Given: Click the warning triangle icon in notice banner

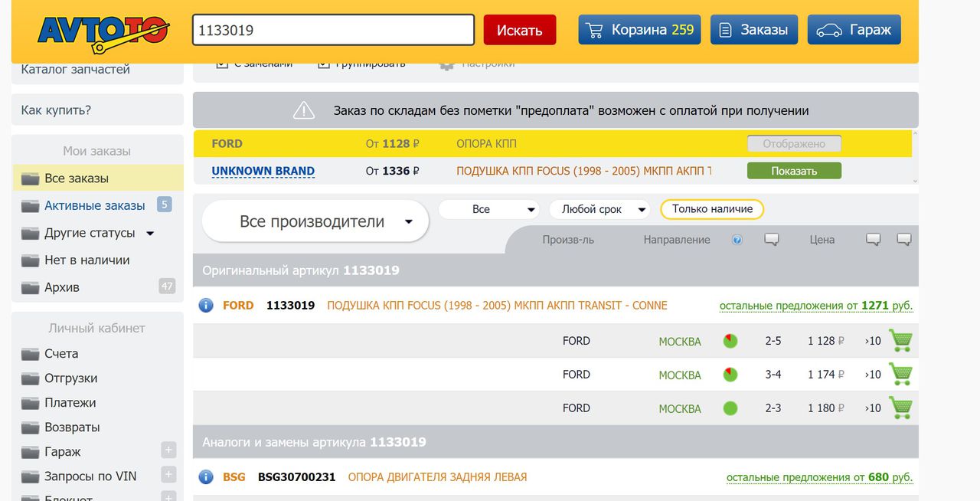Looking at the screenshot, I should (304, 110).
